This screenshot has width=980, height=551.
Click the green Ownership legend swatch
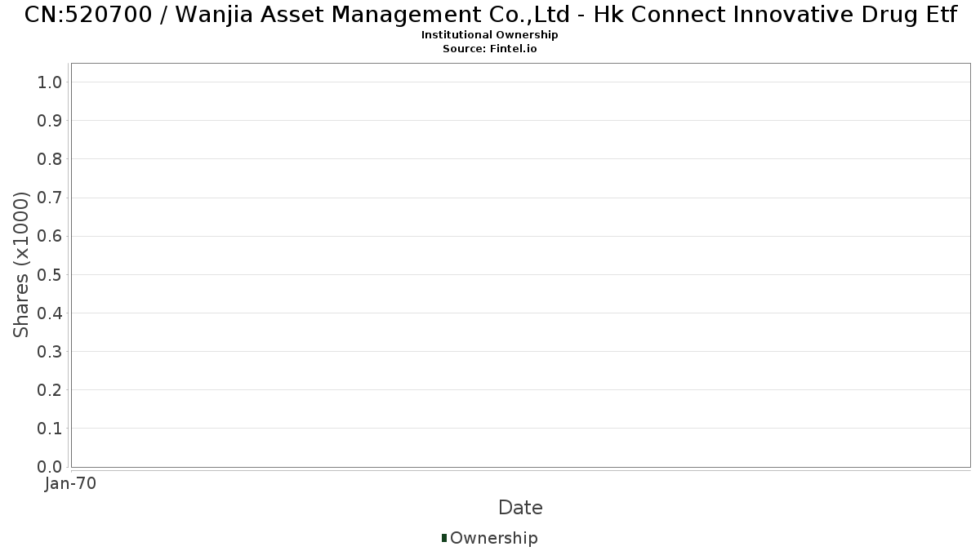(x=444, y=538)
